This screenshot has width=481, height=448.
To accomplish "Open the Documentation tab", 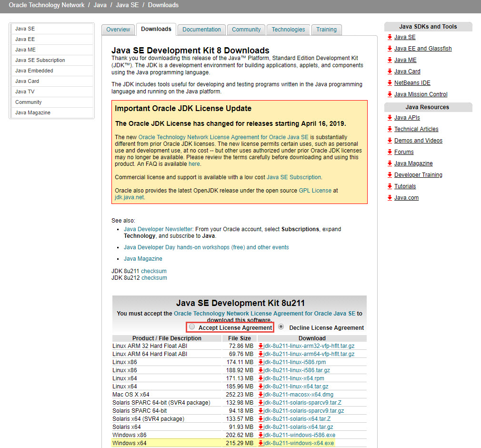I will (201, 30).
